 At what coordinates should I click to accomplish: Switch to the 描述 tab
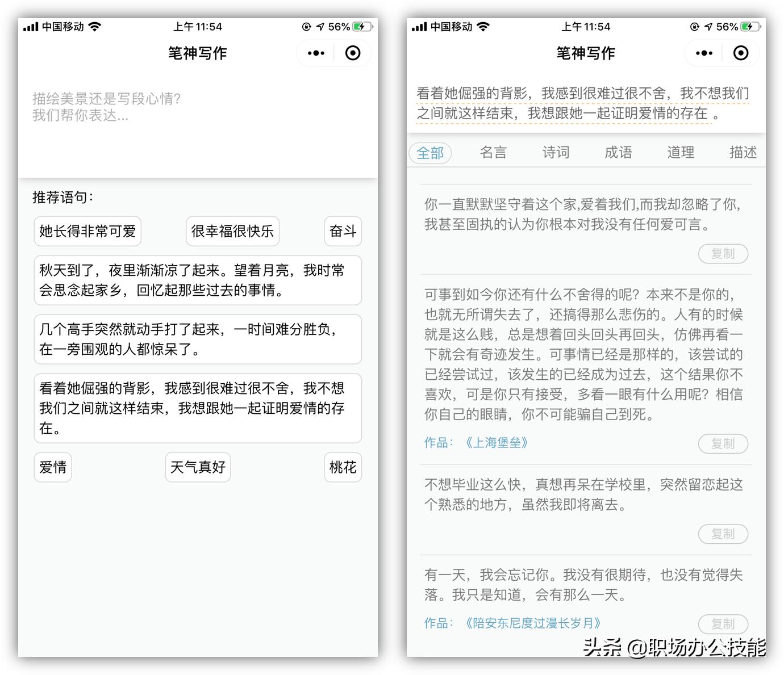pyautogui.click(x=742, y=152)
